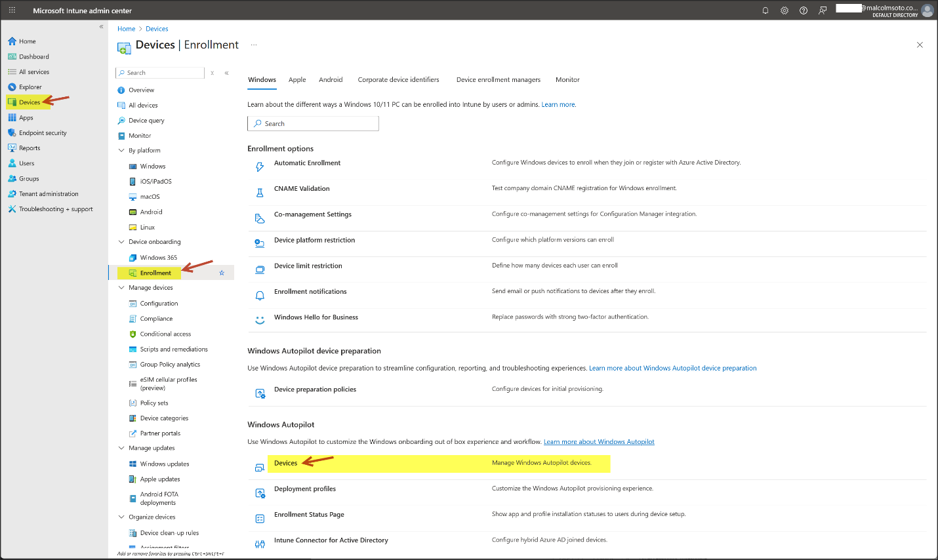Click the notifications bell icon
The image size is (938, 560).
pyautogui.click(x=765, y=10)
